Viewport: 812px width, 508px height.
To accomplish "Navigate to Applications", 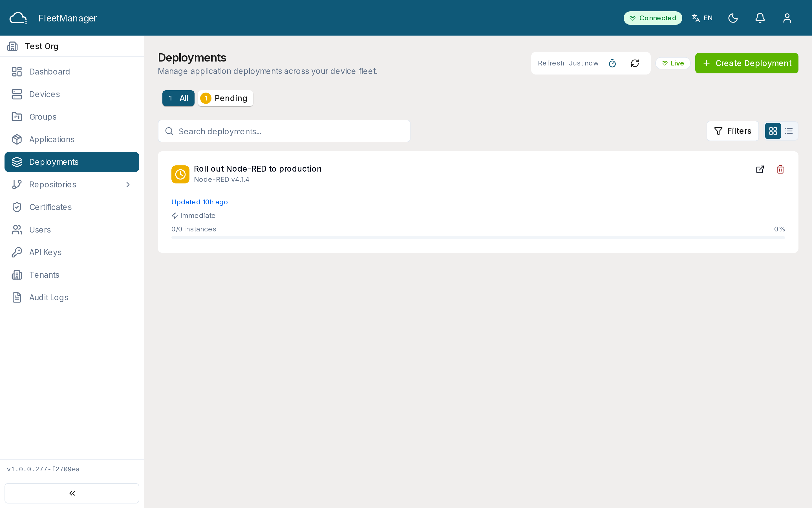I will tap(72, 139).
